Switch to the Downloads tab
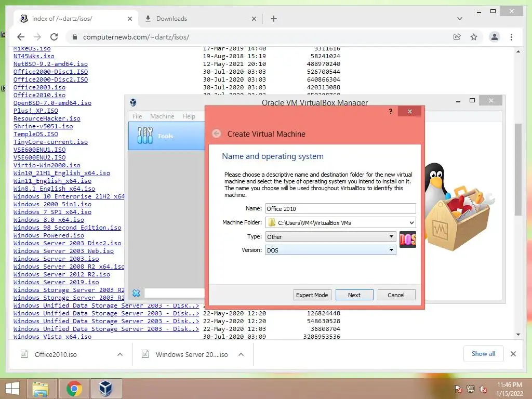Viewport: 532px width, 399px height. [x=200, y=19]
